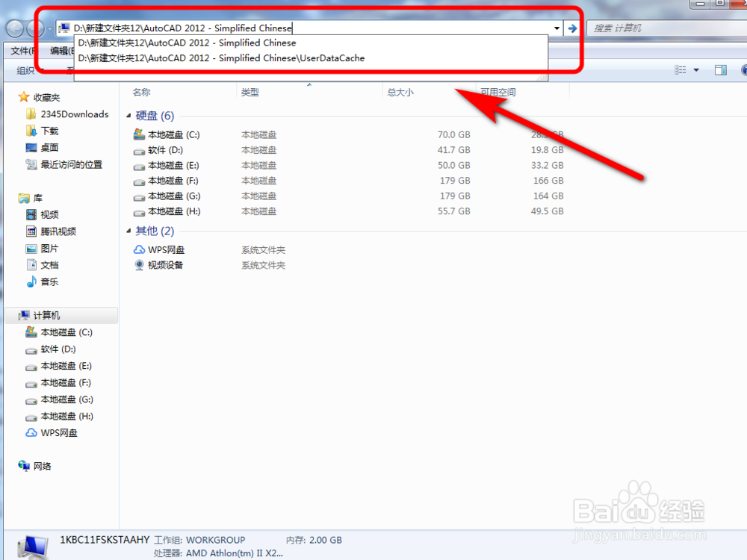
Task: Sort by the 可用空间 column header
Action: tap(498, 92)
